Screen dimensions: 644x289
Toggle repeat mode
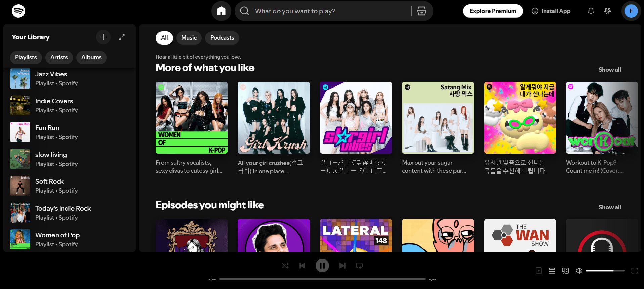coord(359,266)
